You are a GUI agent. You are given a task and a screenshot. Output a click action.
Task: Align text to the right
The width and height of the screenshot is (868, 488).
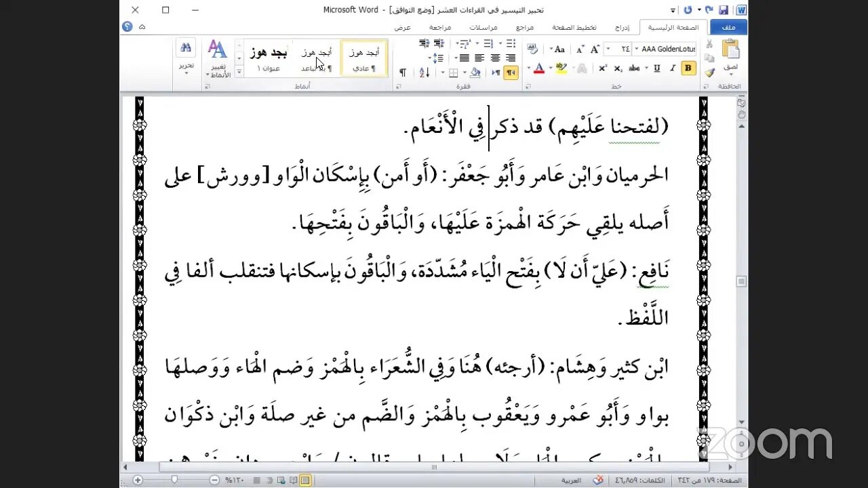pyautogui.click(x=511, y=58)
